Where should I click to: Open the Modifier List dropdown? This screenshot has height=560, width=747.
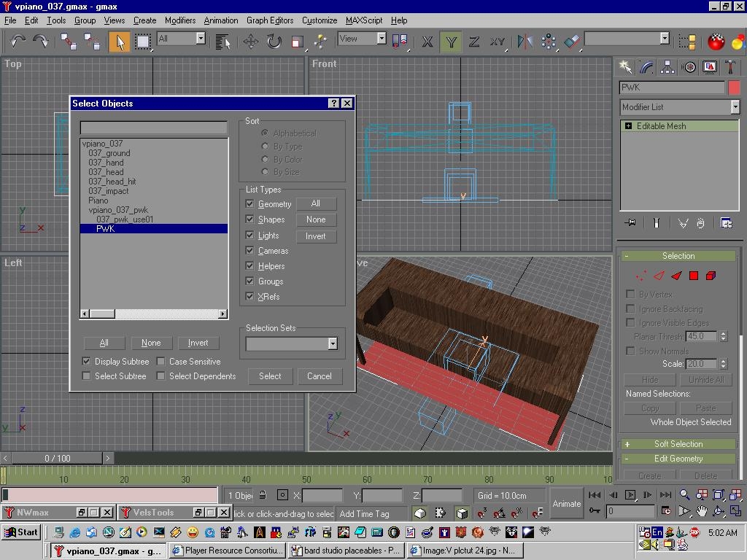click(x=735, y=107)
